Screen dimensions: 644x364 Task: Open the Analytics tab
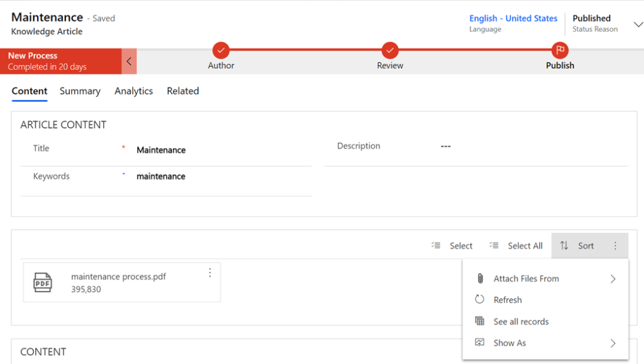[x=133, y=91]
